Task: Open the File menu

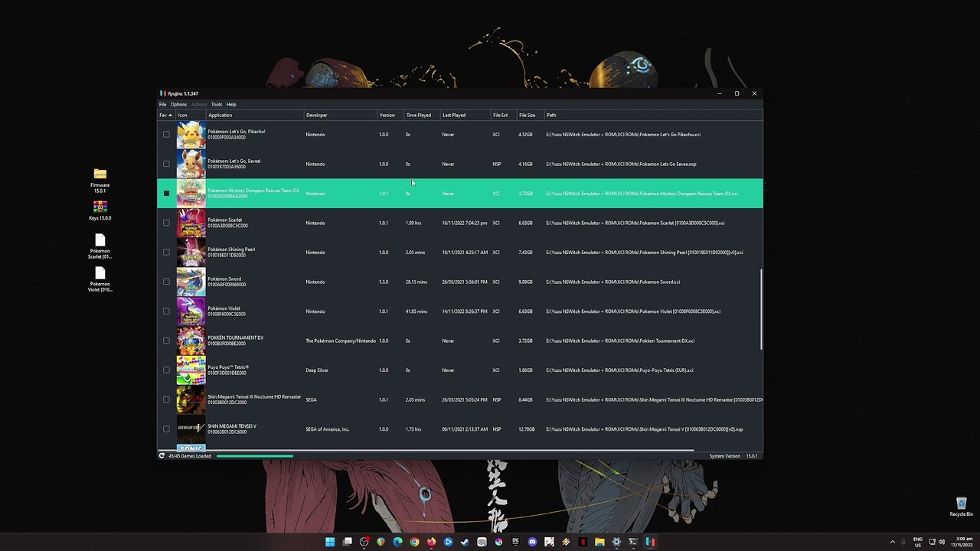Action: pos(162,105)
